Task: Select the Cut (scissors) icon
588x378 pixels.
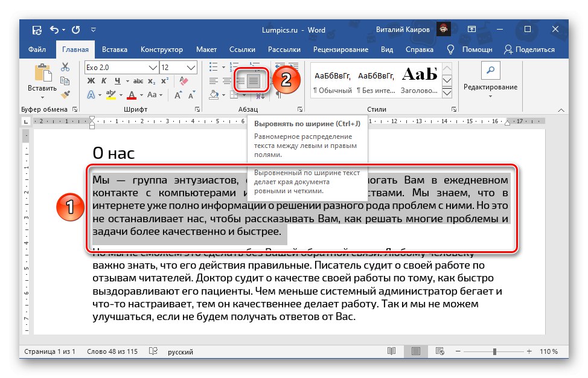Action: pos(65,68)
